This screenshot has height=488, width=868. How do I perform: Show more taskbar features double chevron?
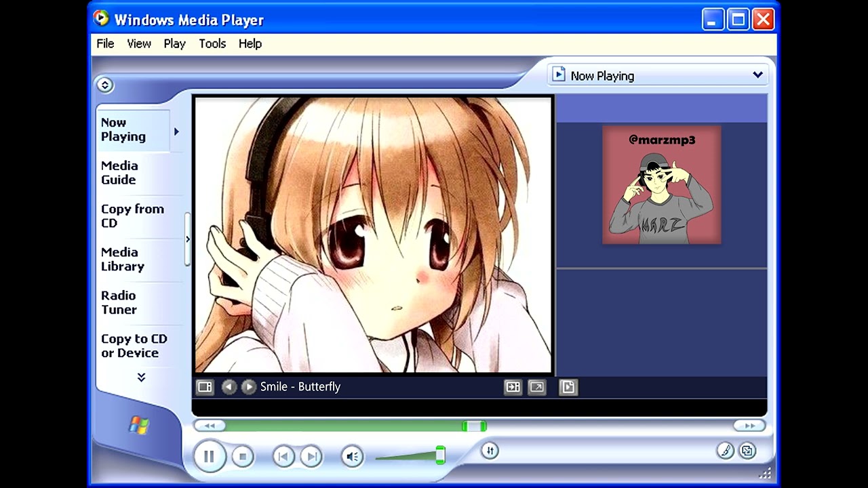click(141, 378)
